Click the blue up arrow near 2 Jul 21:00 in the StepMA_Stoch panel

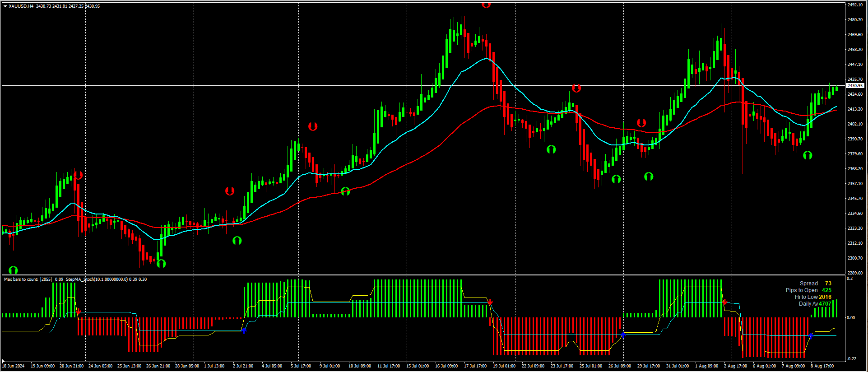244,330
